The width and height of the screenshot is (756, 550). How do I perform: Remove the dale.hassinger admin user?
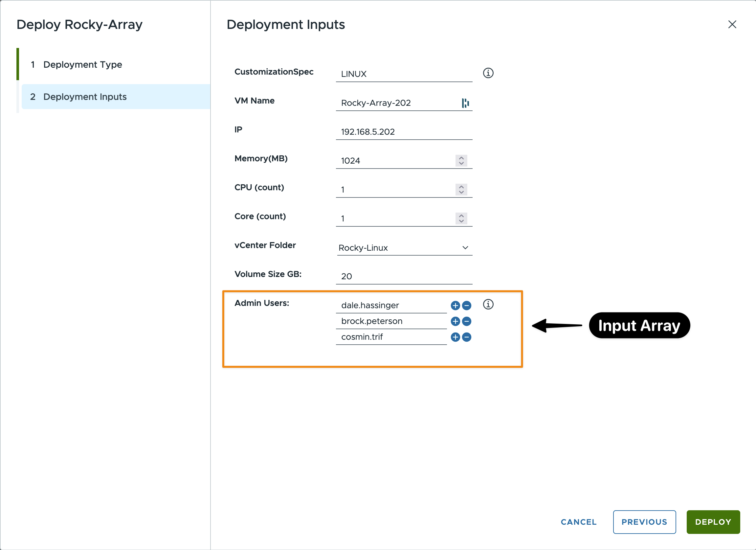[x=467, y=306]
